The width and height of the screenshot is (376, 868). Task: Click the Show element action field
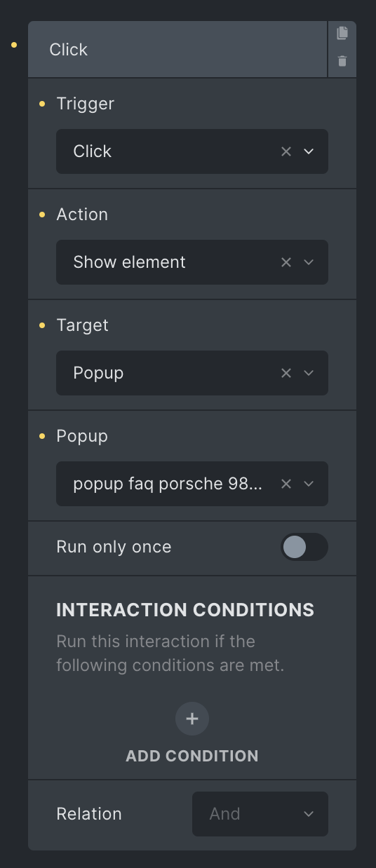coord(192,262)
